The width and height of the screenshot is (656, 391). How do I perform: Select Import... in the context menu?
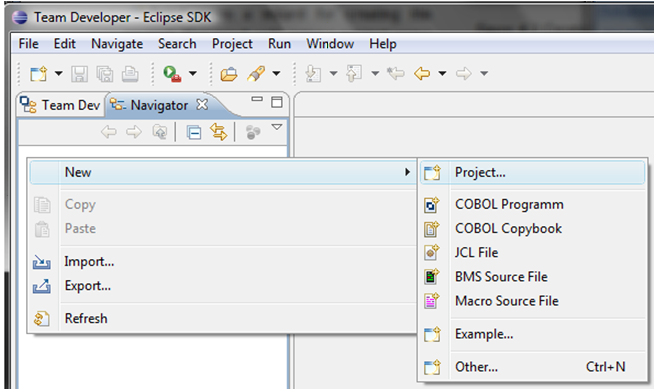[223, 262]
